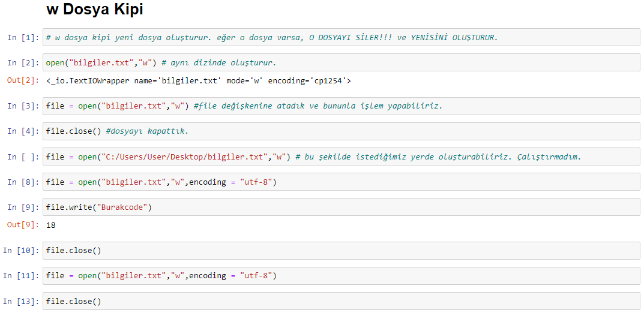Click cell In [8] with utf-8 encoding
The height and width of the screenshot is (316, 644).
[342, 182]
